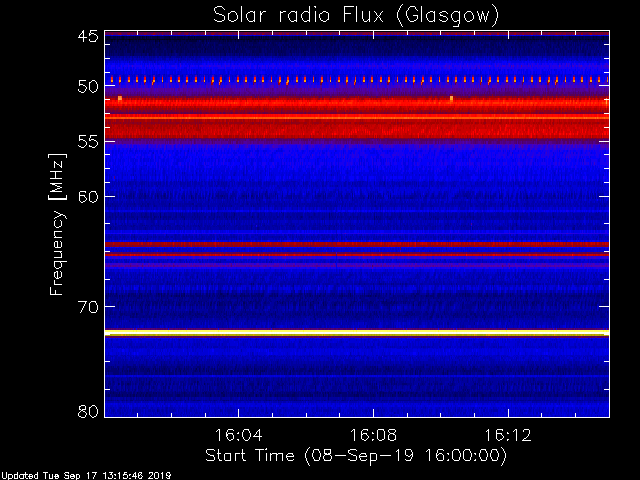Screen dimensions: 640x480
Task: Click the "45" frequency tick label
Action: click(x=88, y=36)
